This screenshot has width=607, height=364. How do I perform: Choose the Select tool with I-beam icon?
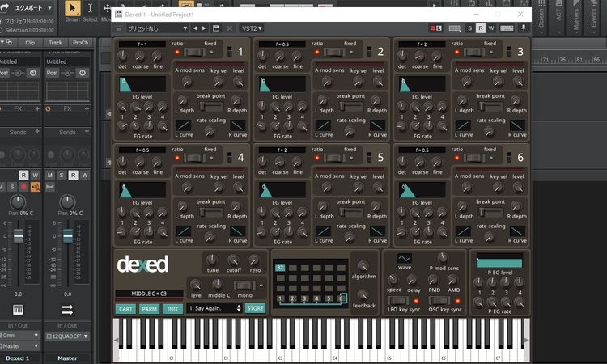point(90,8)
